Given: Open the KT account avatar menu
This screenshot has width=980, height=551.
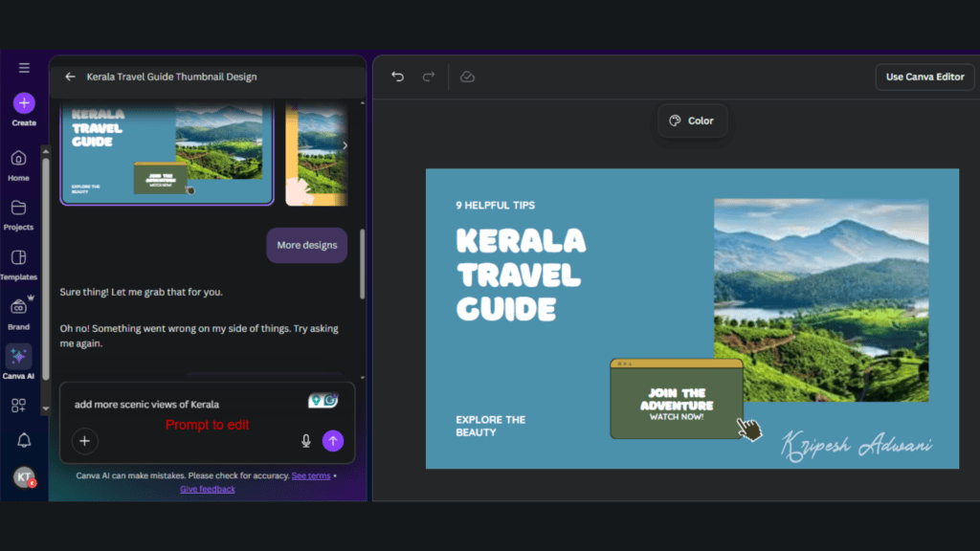Looking at the screenshot, I should pos(25,476).
